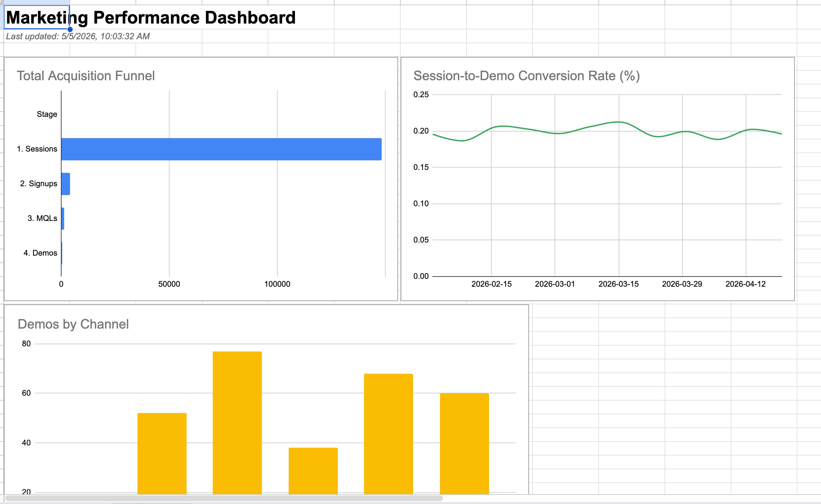The height and width of the screenshot is (504, 821).
Task: Click the 2026-02-15 date label
Action: [x=491, y=284]
